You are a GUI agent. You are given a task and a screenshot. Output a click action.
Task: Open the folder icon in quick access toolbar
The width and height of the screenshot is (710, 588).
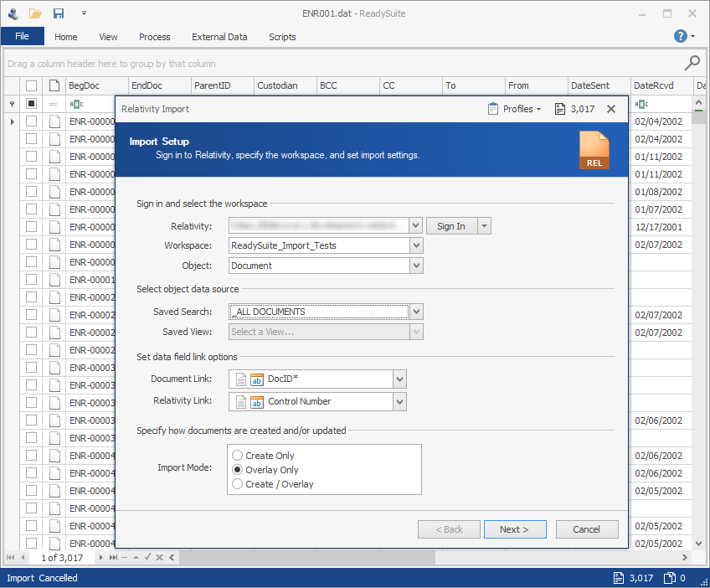tap(35, 13)
